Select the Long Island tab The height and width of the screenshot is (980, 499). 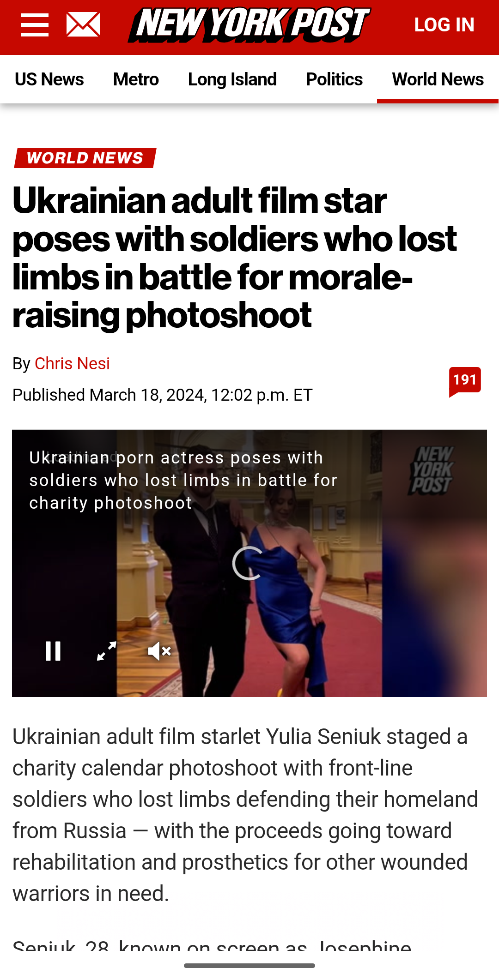[x=232, y=79]
